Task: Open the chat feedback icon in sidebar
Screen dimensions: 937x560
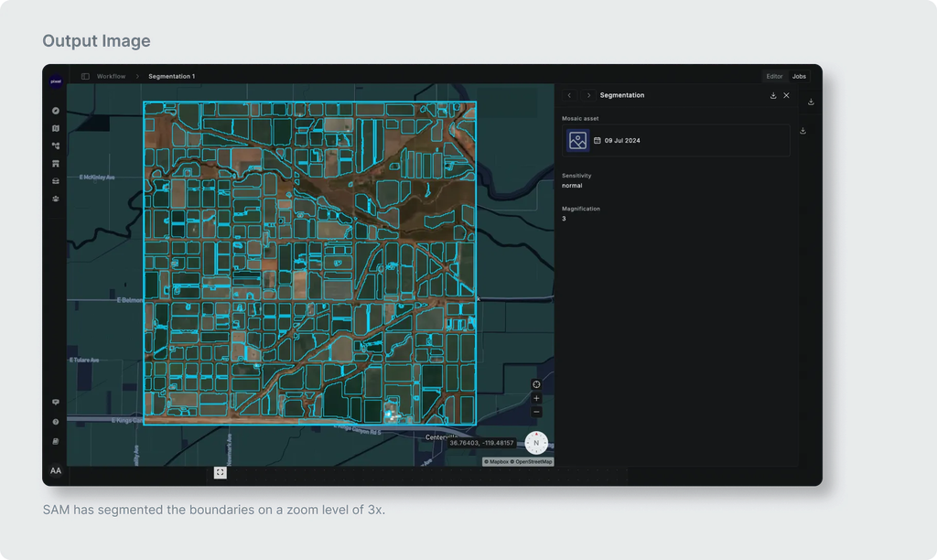Action: click(x=56, y=403)
